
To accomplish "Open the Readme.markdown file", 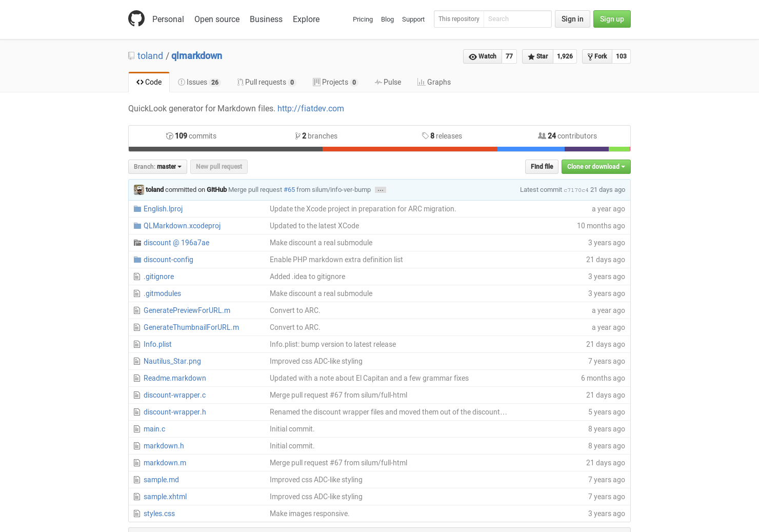I will (x=174, y=378).
